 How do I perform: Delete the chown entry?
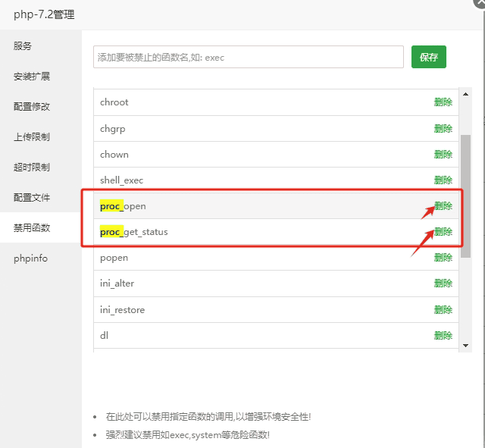pos(443,155)
